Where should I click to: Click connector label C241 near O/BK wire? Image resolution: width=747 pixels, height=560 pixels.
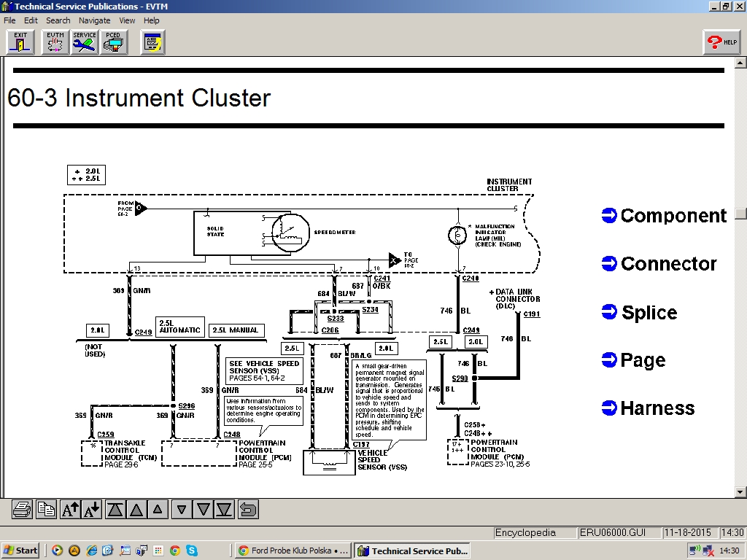coord(382,279)
